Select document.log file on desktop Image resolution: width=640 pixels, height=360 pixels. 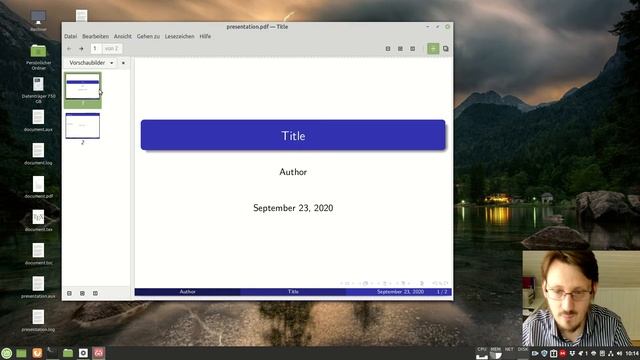point(38,154)
